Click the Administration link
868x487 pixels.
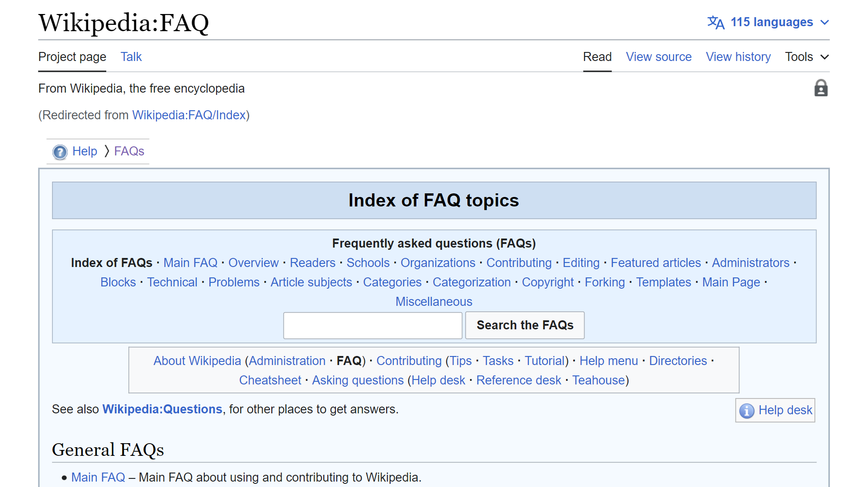point(287,361)
